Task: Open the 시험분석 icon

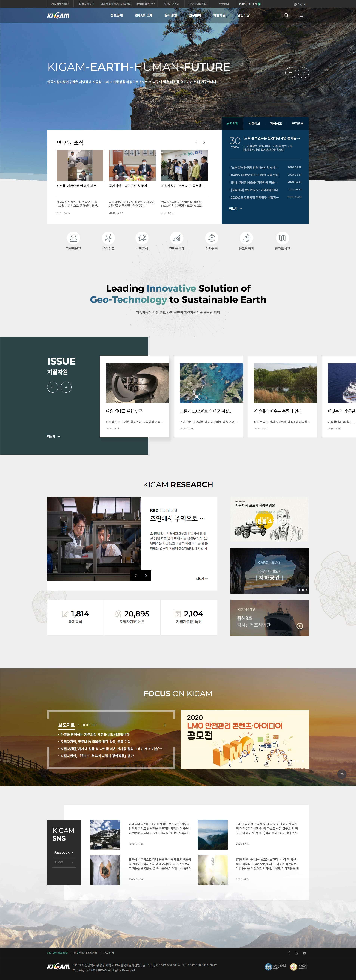Action: pos(142,238)
